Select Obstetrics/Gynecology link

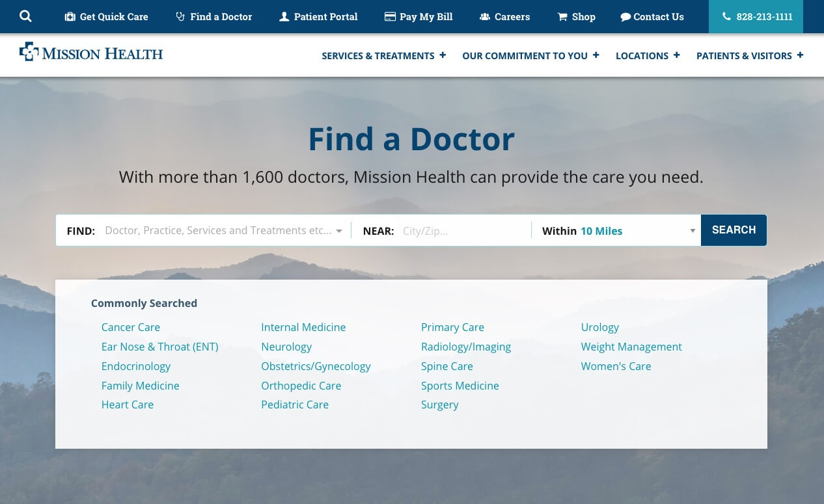[x=316, y=366]
